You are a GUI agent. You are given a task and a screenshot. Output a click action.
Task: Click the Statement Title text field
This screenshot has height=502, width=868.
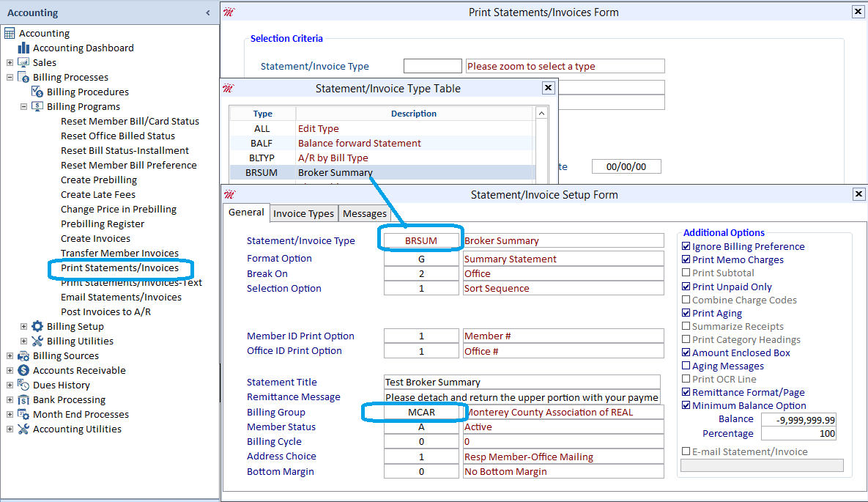click(x=522, y=382)
